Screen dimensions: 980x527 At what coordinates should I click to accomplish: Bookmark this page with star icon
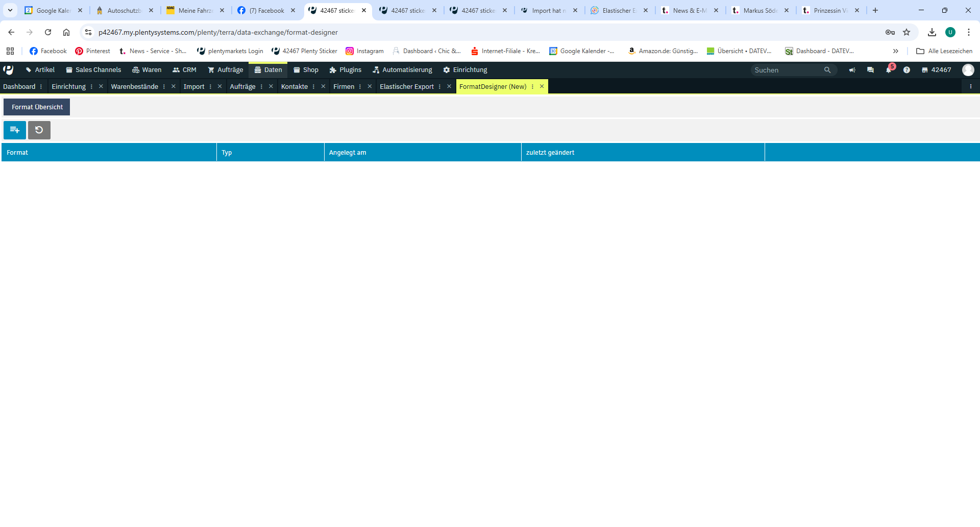coord(906,32)
